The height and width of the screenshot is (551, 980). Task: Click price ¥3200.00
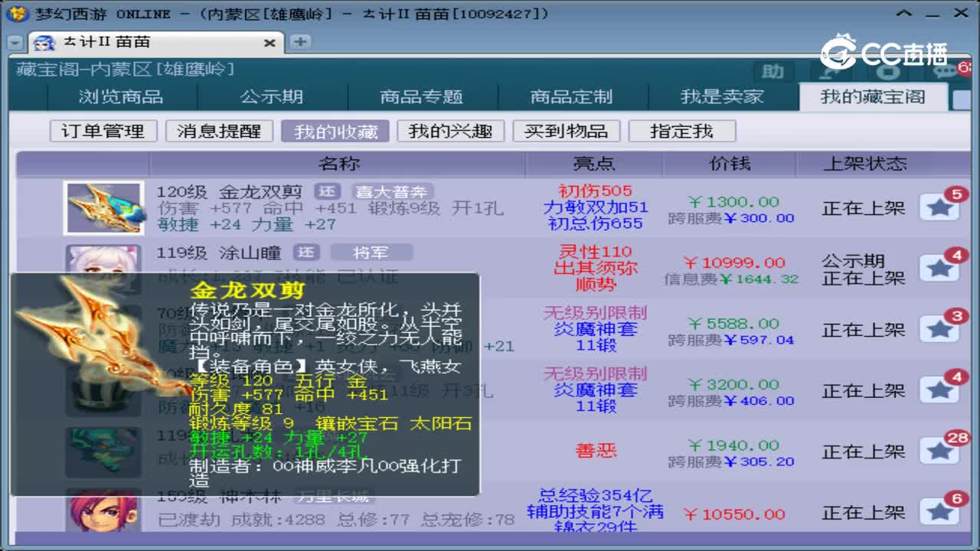coord(733,385)
